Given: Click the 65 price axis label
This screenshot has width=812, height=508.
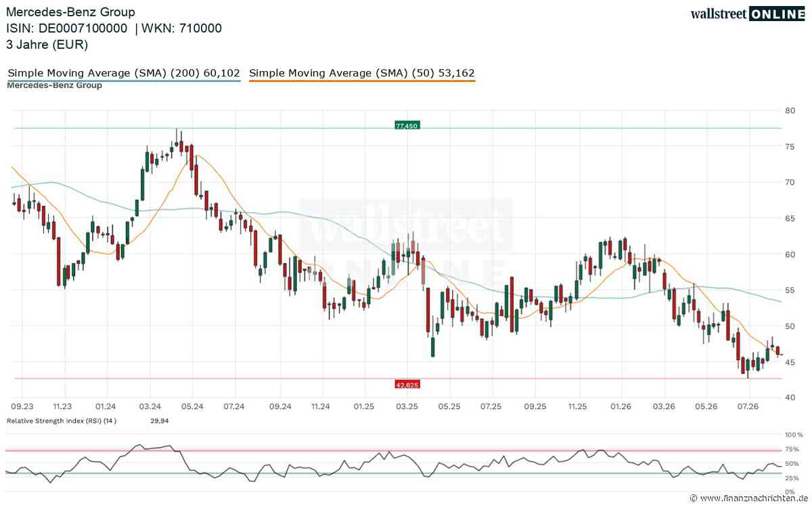Looking at the screenshot, I should click(790, 218).
